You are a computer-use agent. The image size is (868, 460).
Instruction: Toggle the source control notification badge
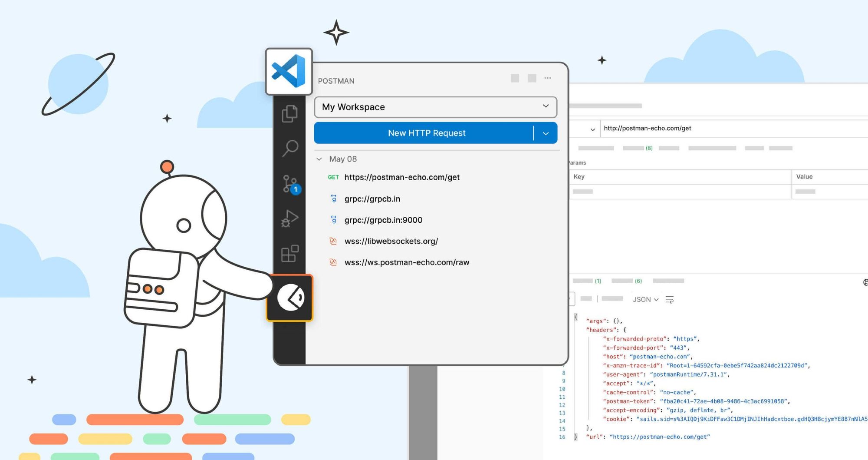296,189
